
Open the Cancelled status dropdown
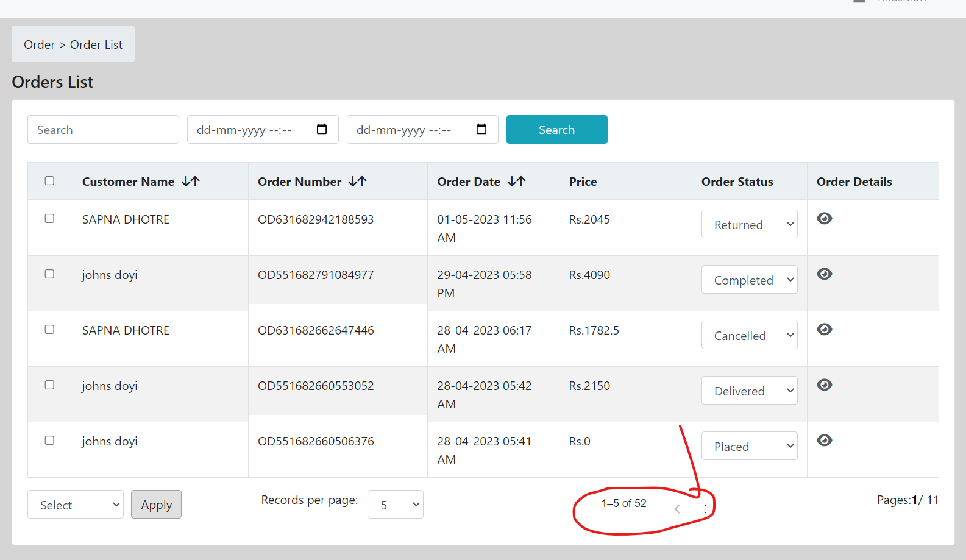(750, 335)
